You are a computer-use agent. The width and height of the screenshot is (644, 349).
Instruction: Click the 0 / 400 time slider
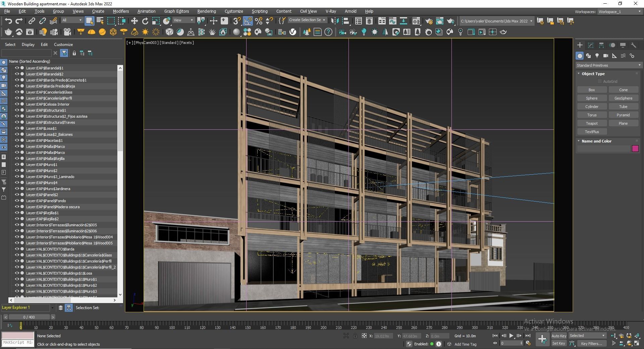[x=29, y=317]
